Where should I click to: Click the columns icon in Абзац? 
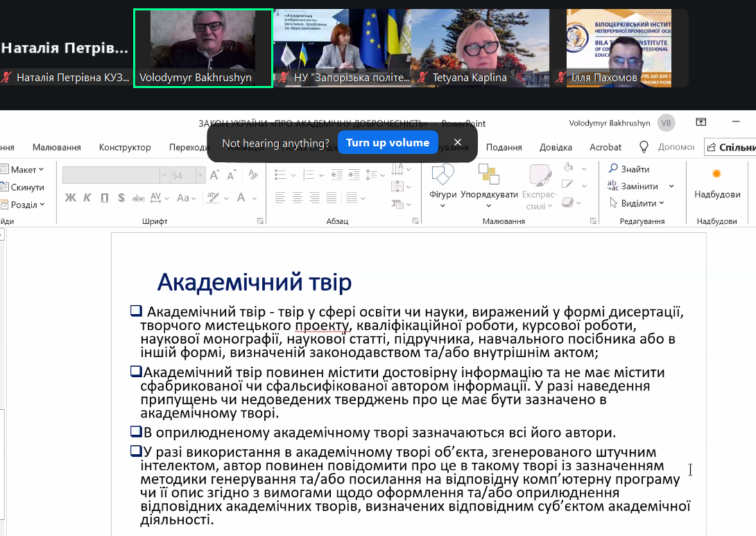(x=352, y=197)
